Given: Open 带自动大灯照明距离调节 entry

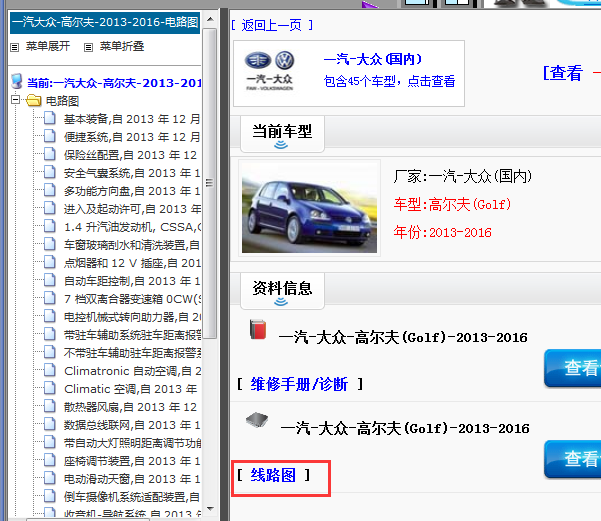Looking at the screenshot, I should (x=133, y=443).
